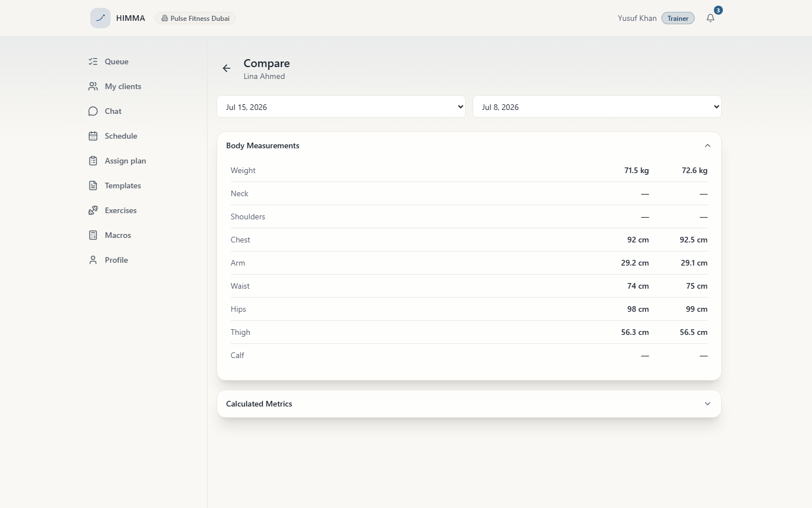Click the 71.5 kg weight value

pyautogui.click(x=637, y=170)
